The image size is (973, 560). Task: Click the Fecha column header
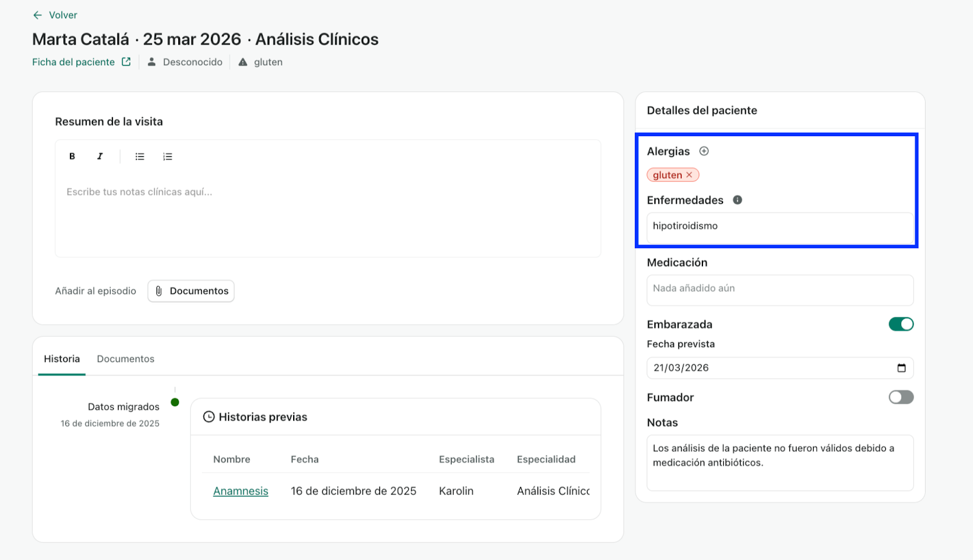coord(305,459)
